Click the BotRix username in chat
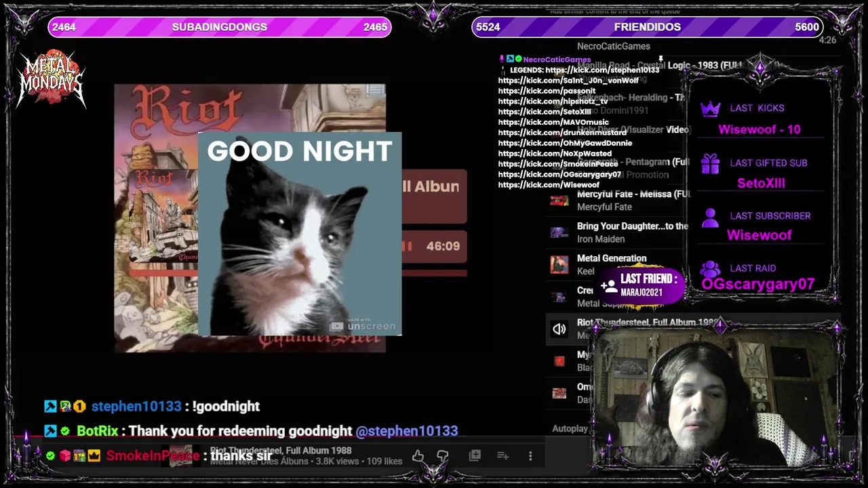The height and width of the screenshot is (488, 868). [x=98, y=431]
